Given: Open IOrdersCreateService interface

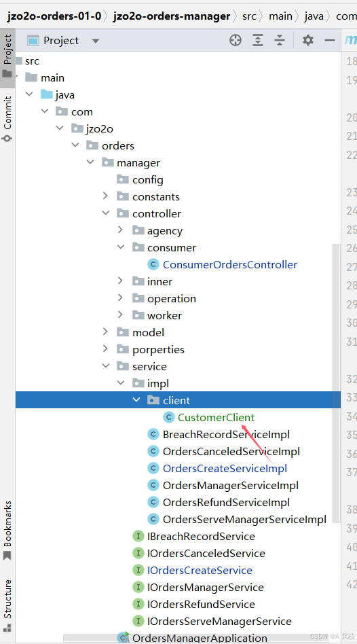Looking at the screenshot, I should coord(200,571).
